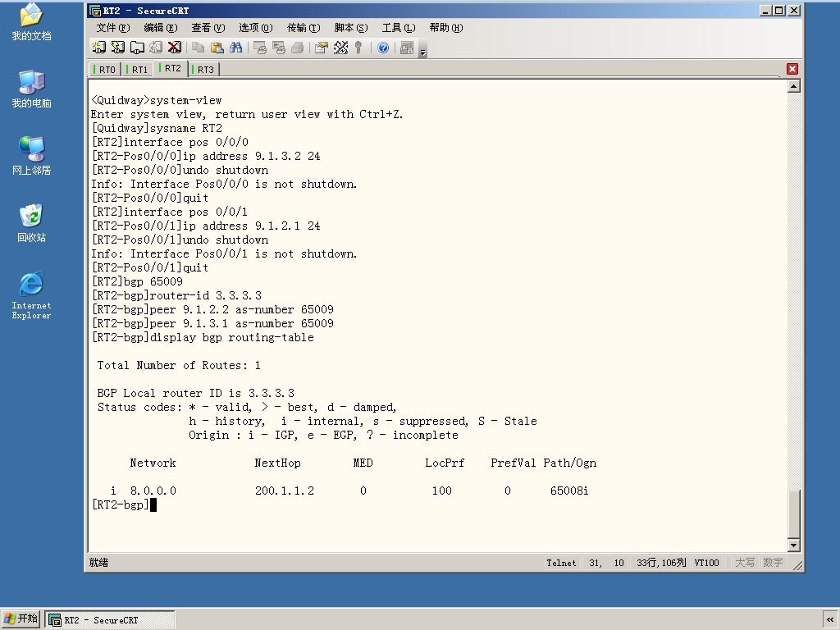
Task: Click the 就绪 status text
Action: point(98,563)
